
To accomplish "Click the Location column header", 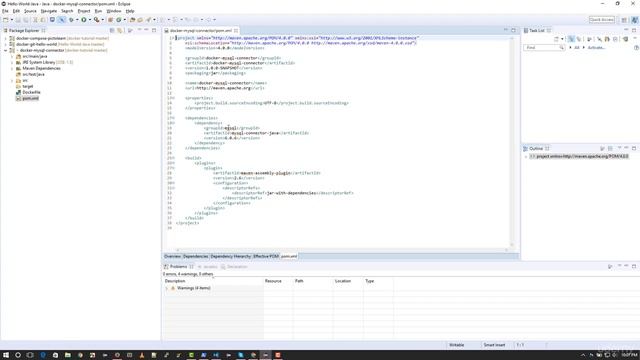I will tap(343, 281).
